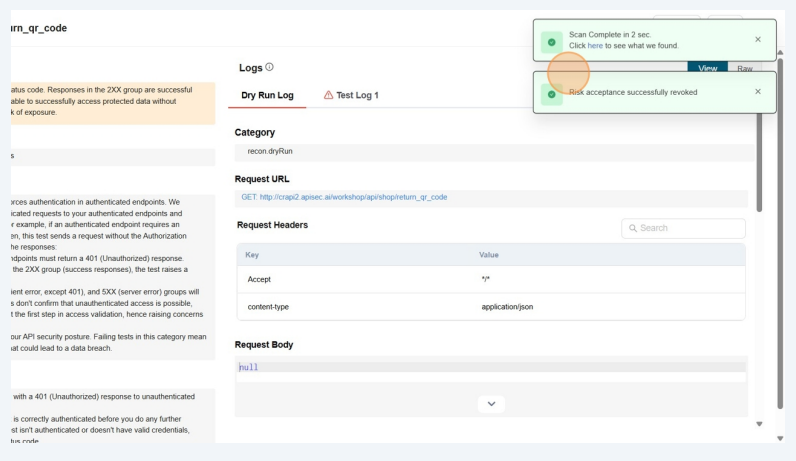Click the search magnifier icon in headers

[633, 228]
